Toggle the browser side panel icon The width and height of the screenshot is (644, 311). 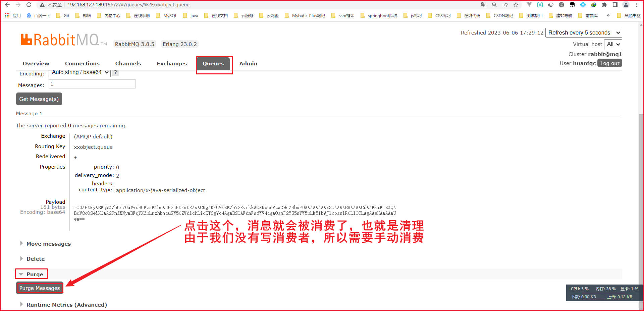(615, 5)
